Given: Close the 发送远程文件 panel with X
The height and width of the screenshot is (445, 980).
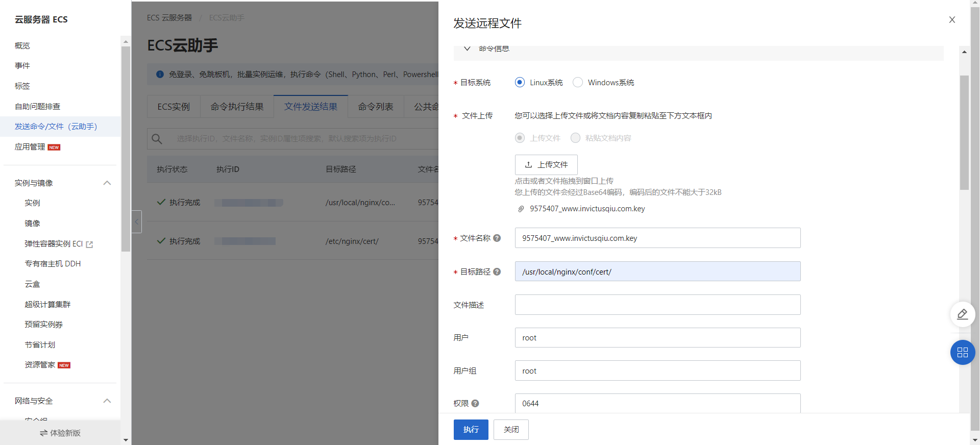Looking at the screenshot, I should [x=952, y=20].
